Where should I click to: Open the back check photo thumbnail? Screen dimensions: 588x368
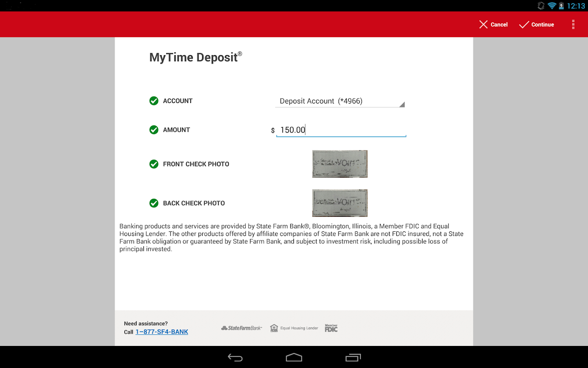pyautogui.click(x=340, y=203)
